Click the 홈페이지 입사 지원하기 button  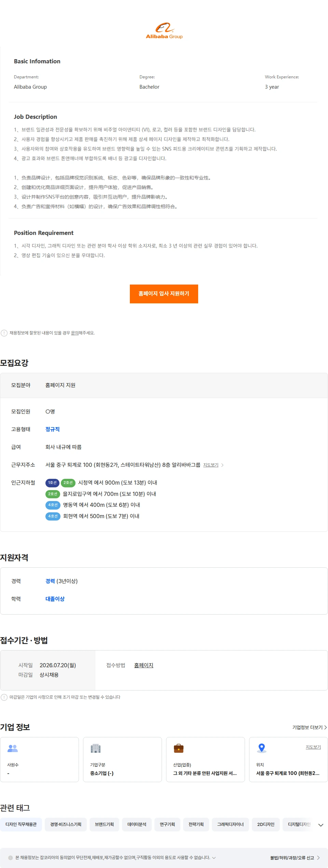point(164,294)
